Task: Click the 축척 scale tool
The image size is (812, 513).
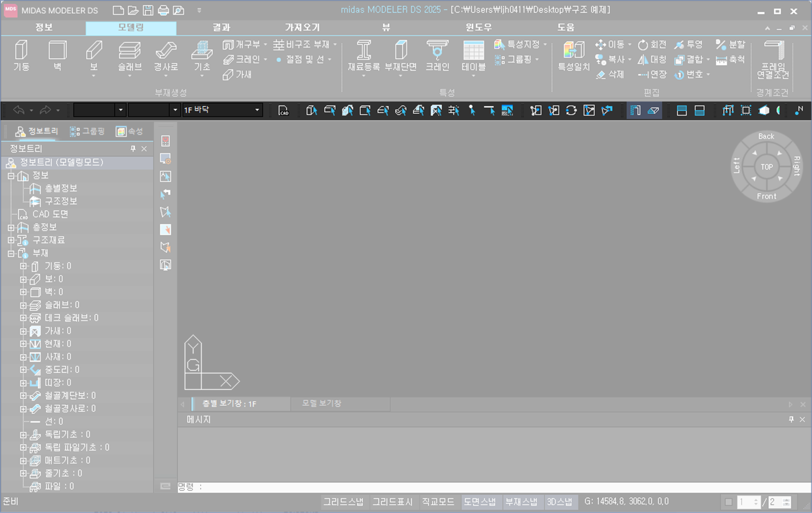Action: [731, 60]
